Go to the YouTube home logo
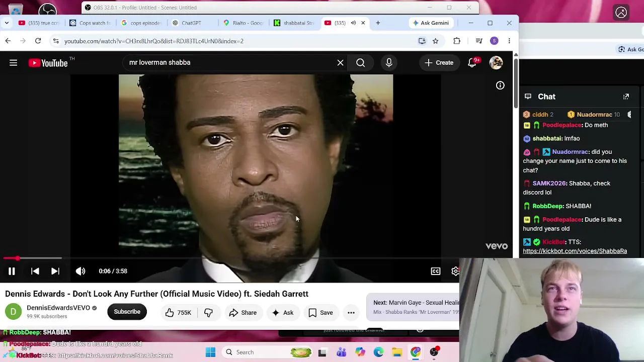Screen dimensions: 644x362 48,63
